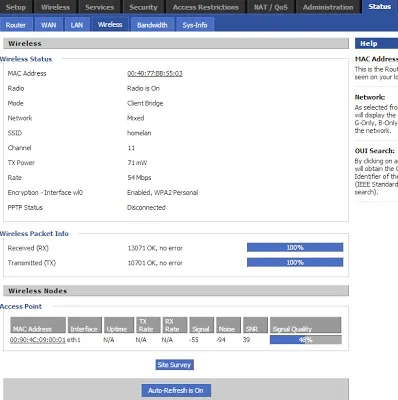The width and height of the screenshot is (398, 400).
Task: Click the Uptime column header
Action: pyautogui.click(x=119, y=325)
